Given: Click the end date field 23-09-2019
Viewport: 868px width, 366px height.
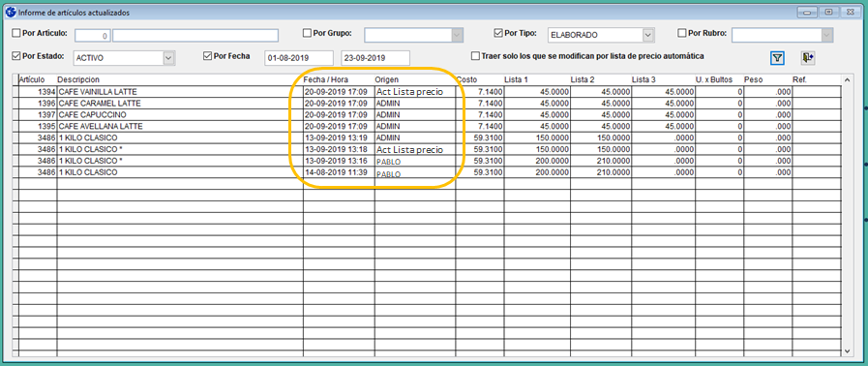Looking at the screenshot, I should (x=375, y=58).
